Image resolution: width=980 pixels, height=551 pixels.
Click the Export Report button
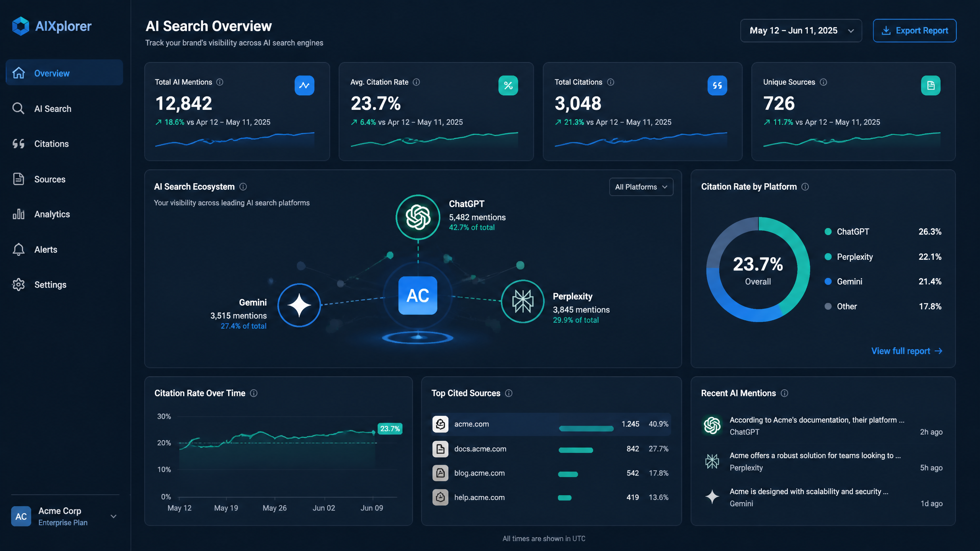[x=915, y=31]
